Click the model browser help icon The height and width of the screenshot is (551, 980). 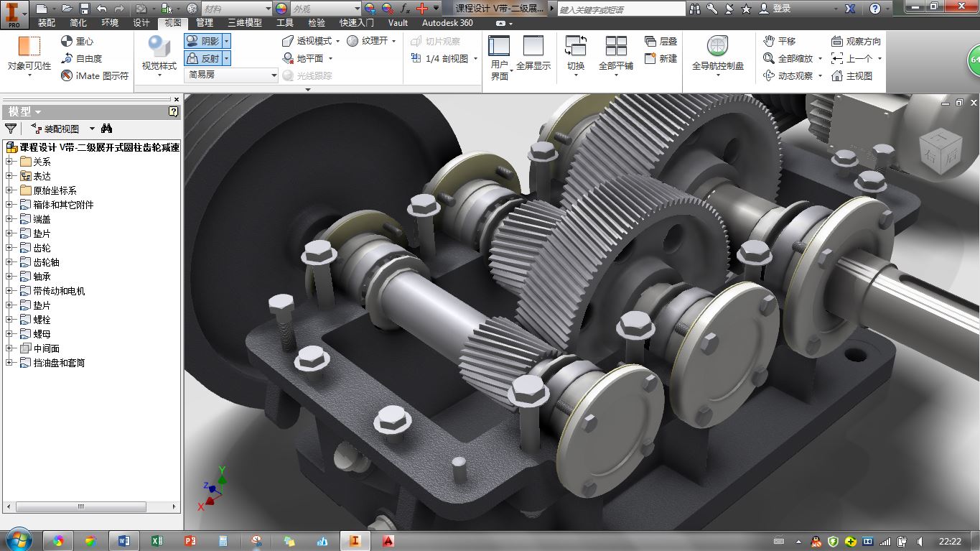tap(173, 111)
